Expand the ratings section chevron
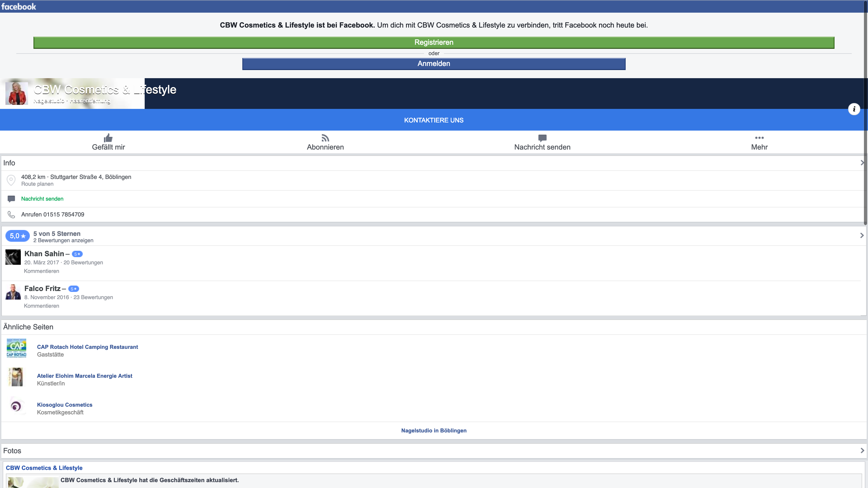 (x=862, y=235)
